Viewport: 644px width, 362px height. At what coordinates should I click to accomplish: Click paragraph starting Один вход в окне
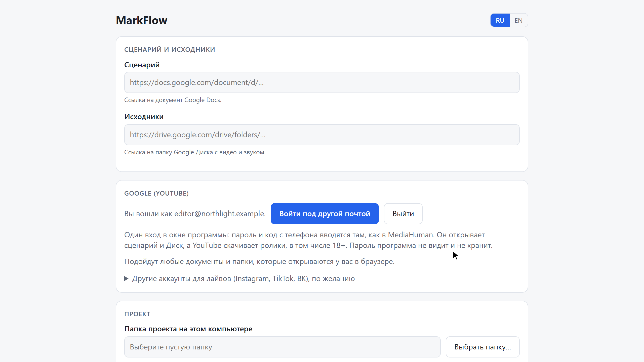pyautogui.click(x=308, y=240)
